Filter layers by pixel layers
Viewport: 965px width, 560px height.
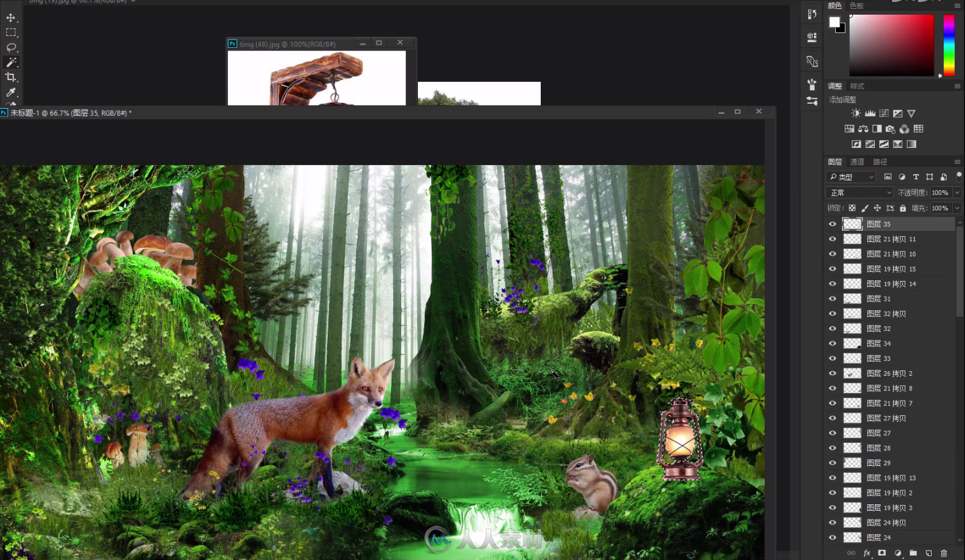pyautogui.click(x=888, y=177)
